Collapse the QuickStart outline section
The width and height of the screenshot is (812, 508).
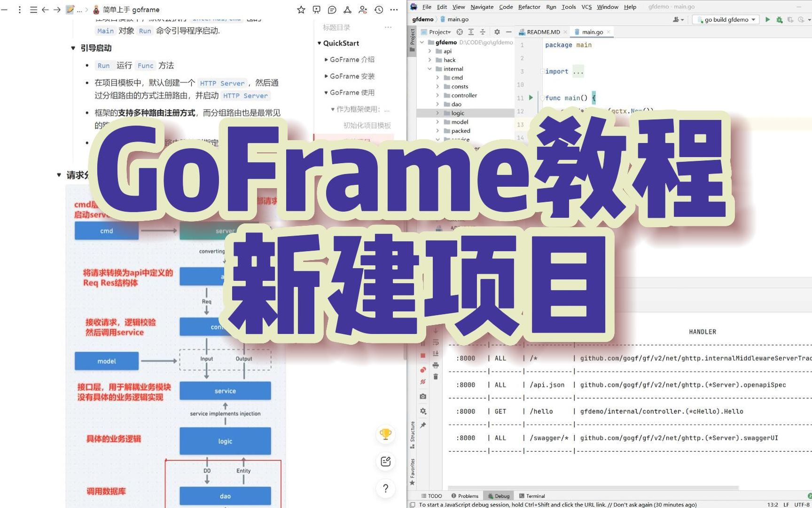pyautogui.click(x=320, y=43)
